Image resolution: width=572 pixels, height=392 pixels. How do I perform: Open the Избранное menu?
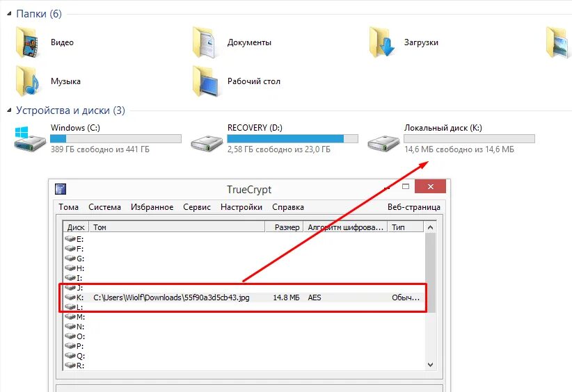tap(152, 207)
